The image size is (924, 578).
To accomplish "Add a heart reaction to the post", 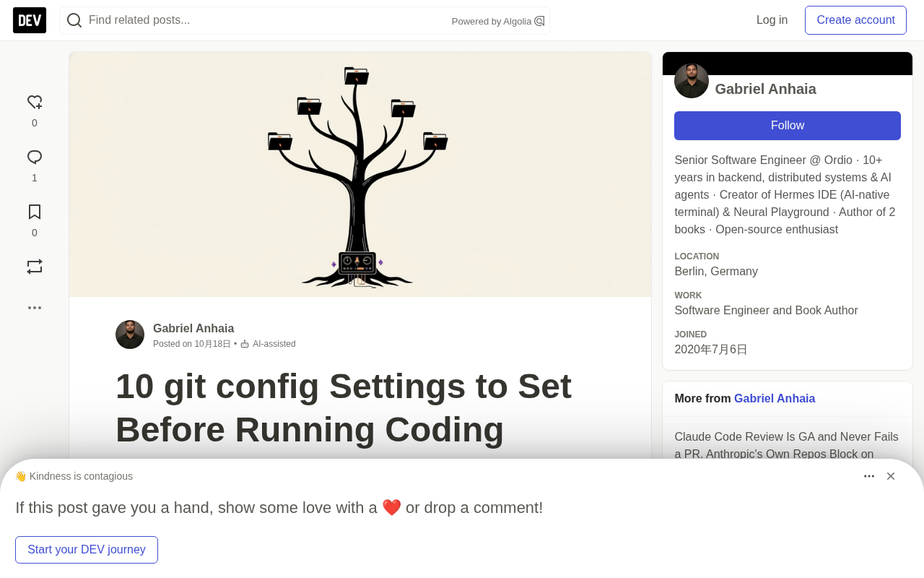I will click(x=35, y=103).
